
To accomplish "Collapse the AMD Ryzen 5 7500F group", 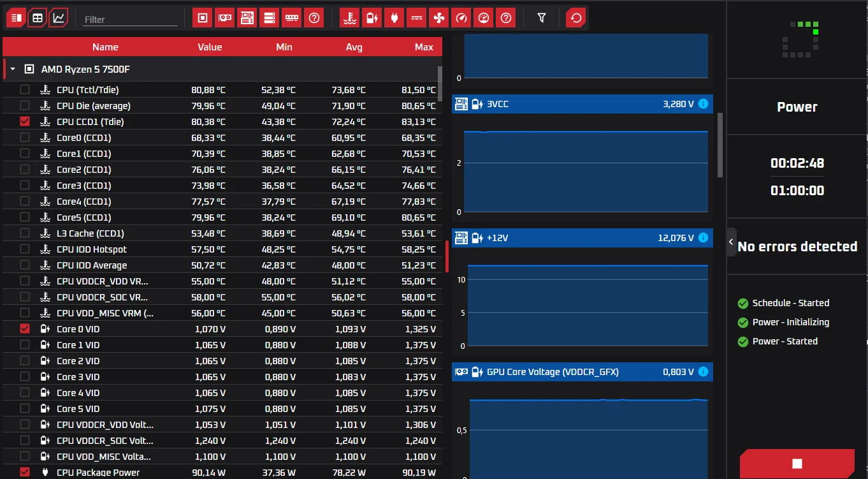I will pyautogui.click(x=13, y=69).
